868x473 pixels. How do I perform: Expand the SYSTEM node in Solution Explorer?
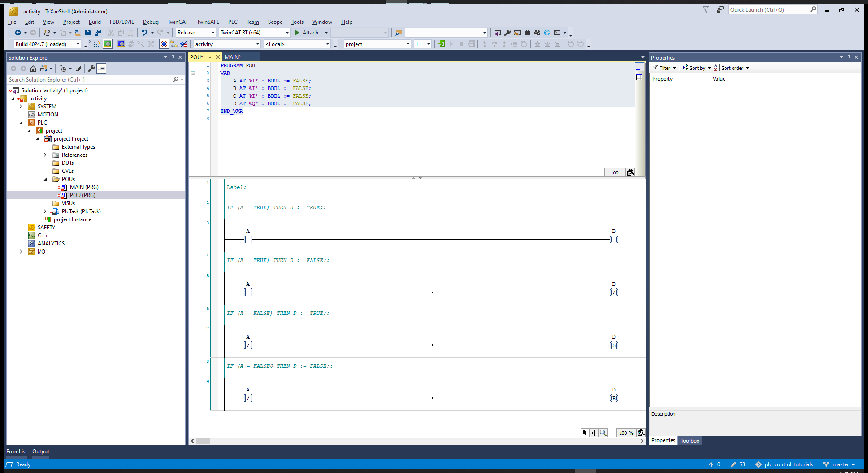(x=21, y=107)
